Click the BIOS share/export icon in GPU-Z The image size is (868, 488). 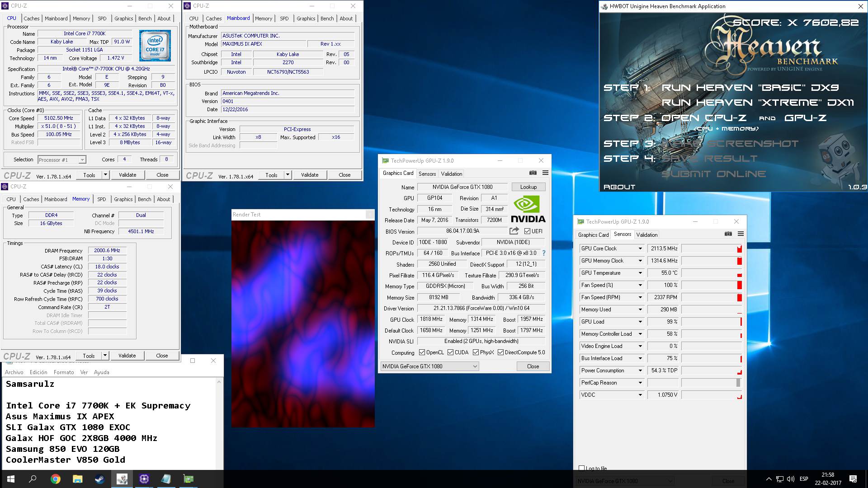[514, 231]
